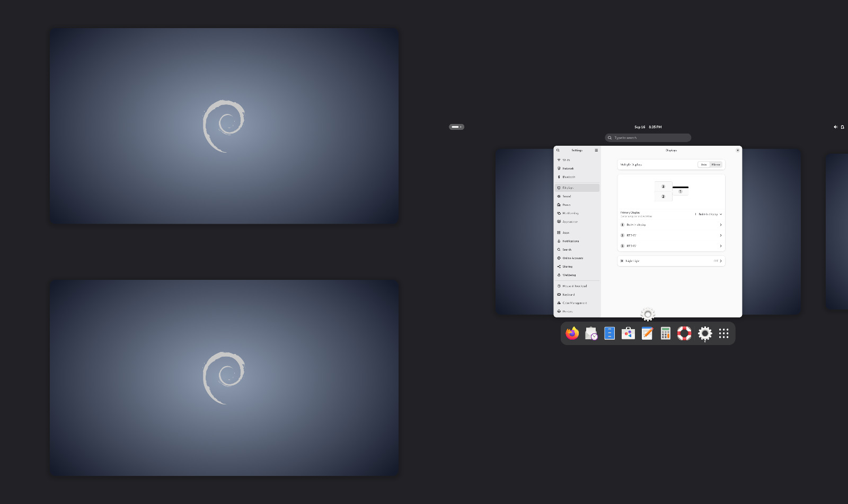
Task: Click the Type to search field
Action: (x=648, y=138)
